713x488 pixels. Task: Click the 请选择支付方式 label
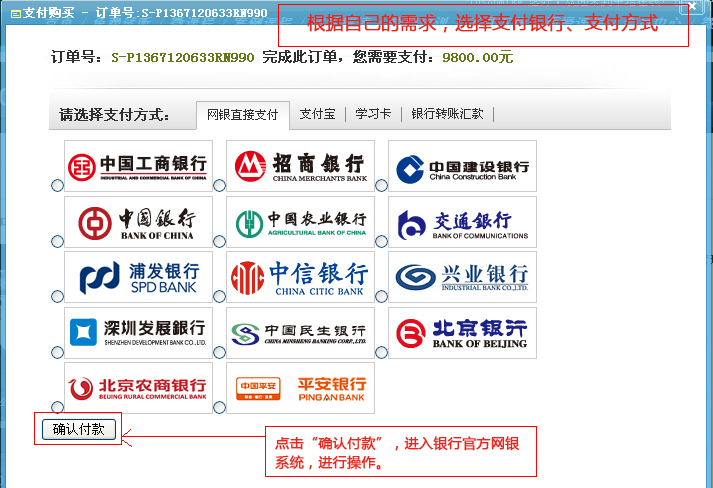(x=114, y=115)
